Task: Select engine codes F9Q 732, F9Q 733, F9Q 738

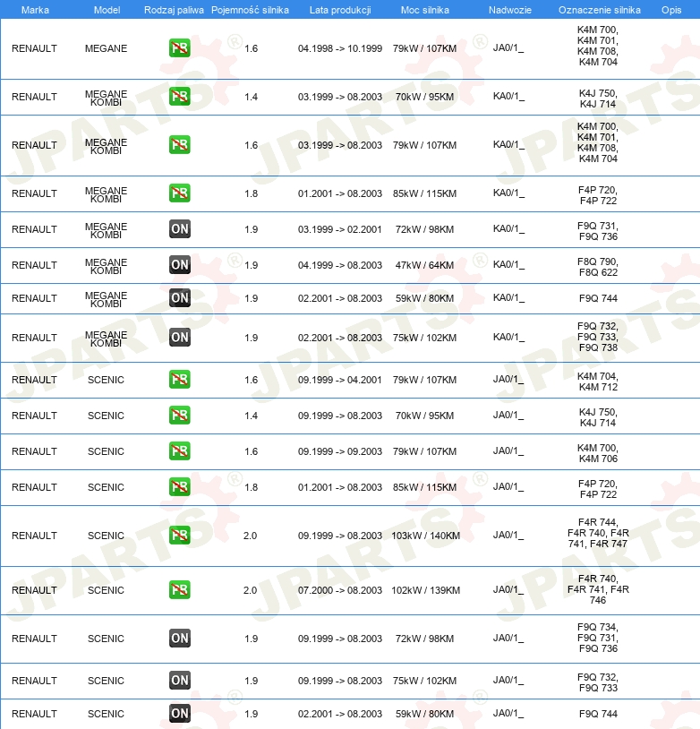Action: 598,337
